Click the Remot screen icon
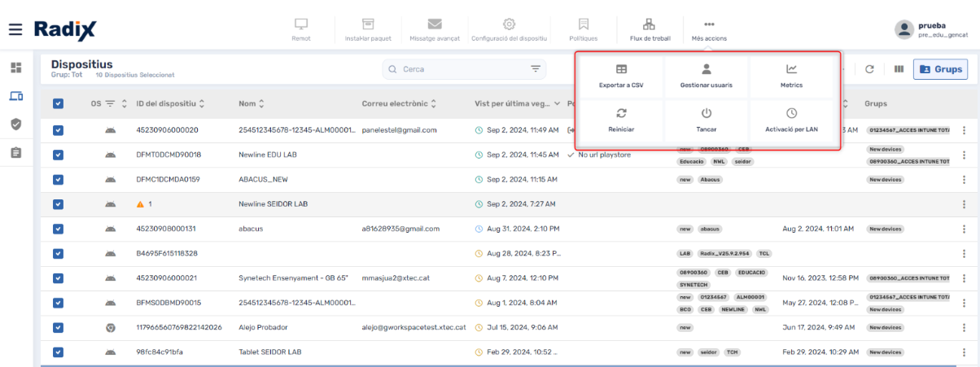Image resolution: width=980 pixels, height=367 pixels. [300, 24]
